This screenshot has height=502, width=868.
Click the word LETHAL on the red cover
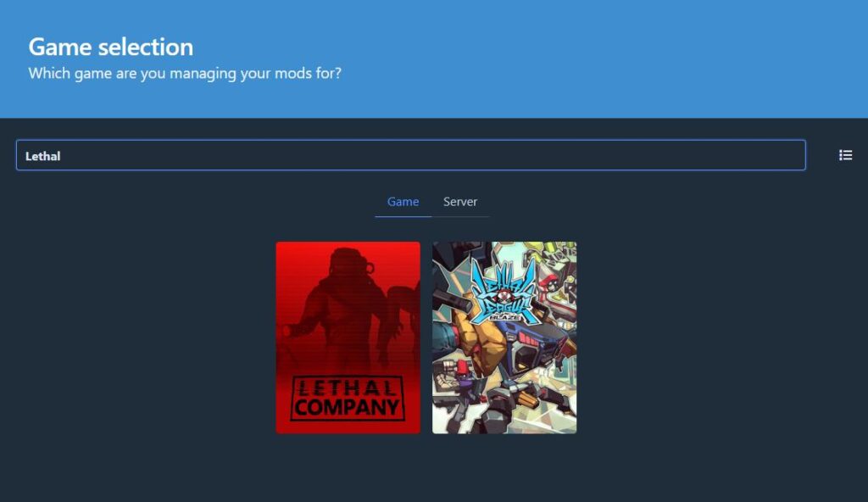click(348, 389)
